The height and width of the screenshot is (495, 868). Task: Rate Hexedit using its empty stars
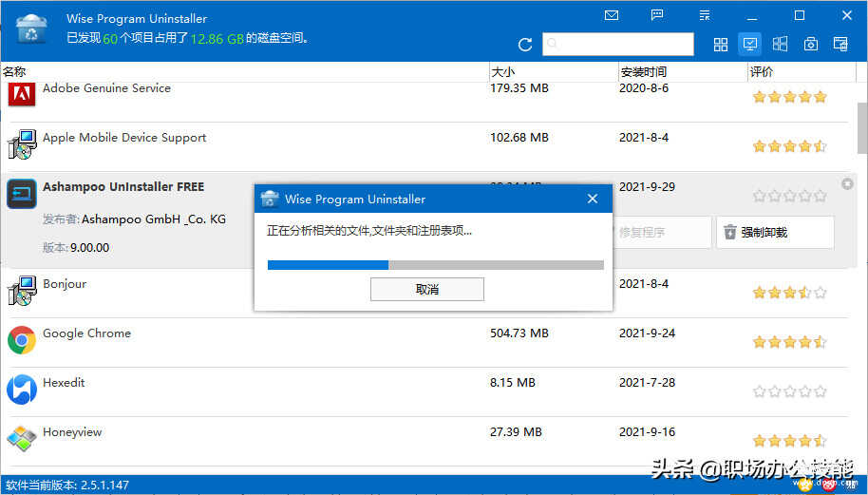tap(789, 391)
